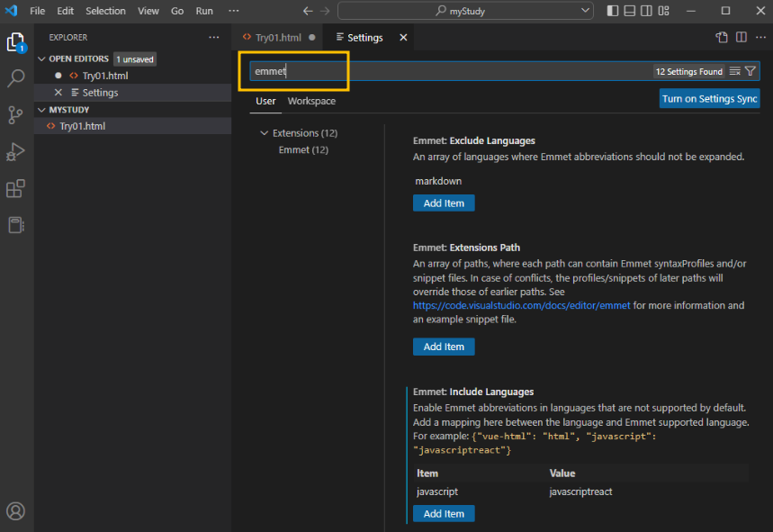Add Item under Exclude Languages
The image size is (773, 532).
(x=444, y=203)
